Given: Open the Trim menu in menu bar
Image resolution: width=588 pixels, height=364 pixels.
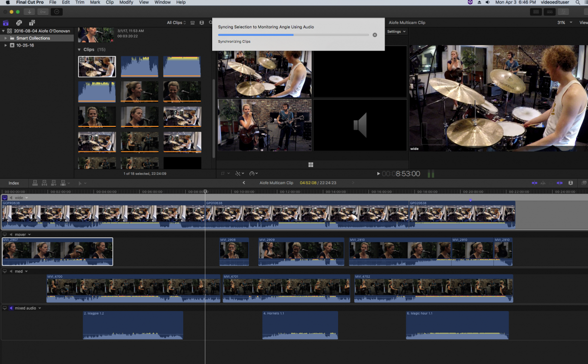Looking at the screenshot, I should click(x=79, y=2).
